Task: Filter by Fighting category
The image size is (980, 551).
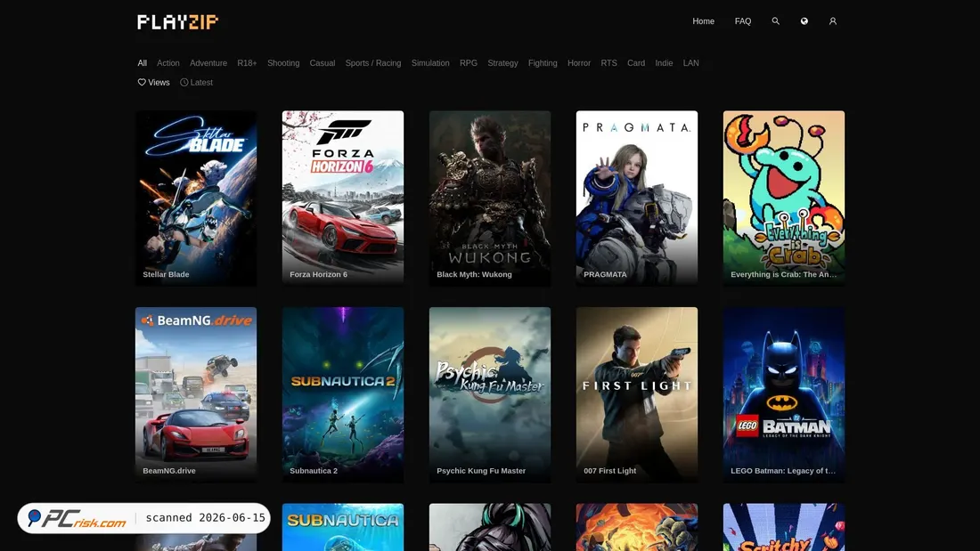Action: point(543,63)
